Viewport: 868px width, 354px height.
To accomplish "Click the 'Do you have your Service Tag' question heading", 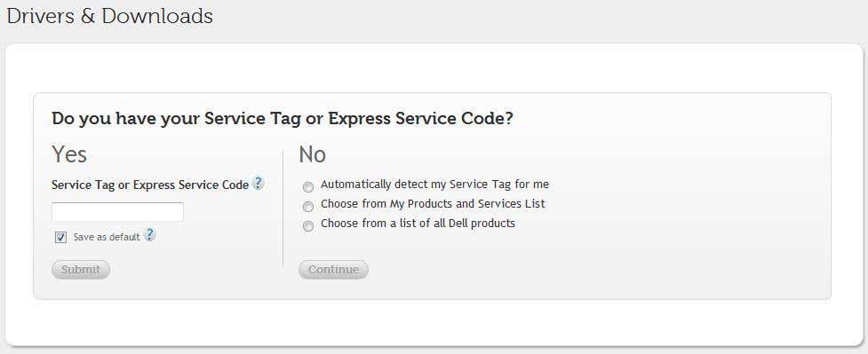I will (x=283, y=118).
